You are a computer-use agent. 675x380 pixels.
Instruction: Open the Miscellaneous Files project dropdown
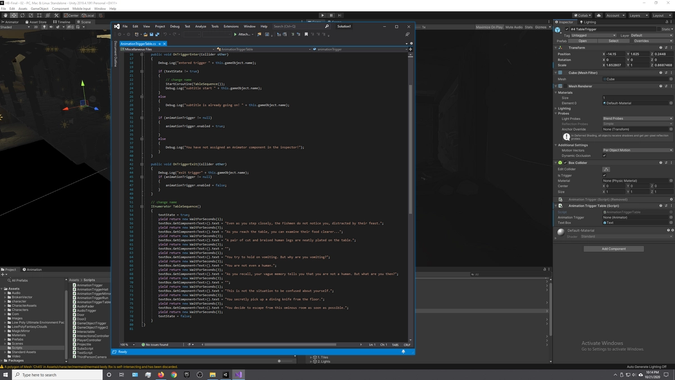click(168, 49)
